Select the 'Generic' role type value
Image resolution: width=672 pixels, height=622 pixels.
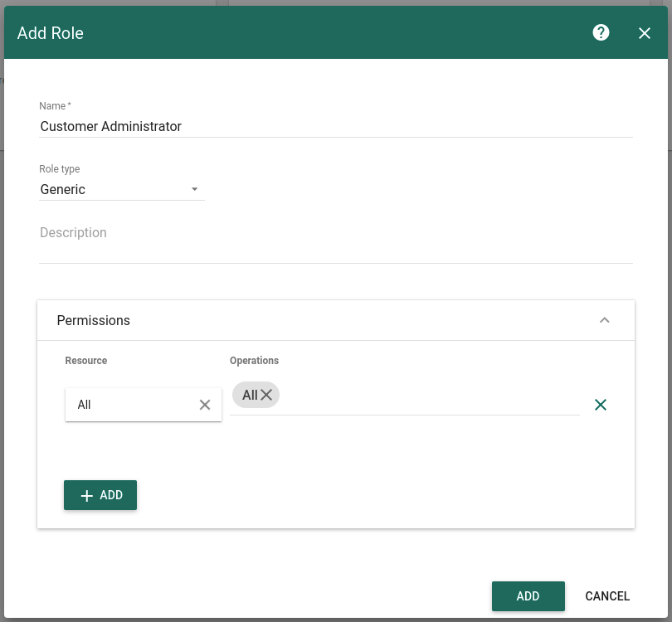(x=63, y=189)
